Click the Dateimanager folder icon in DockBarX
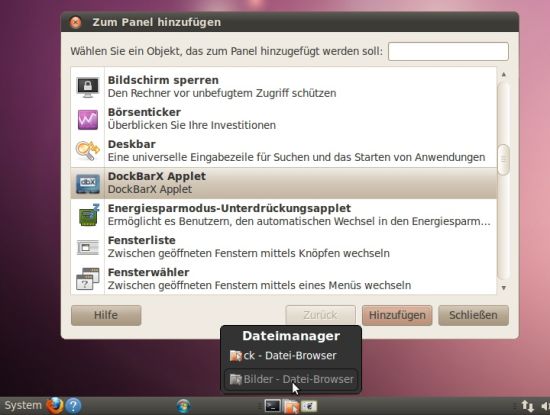Image resolution: width=550 pixels, height=415 pixels. 291,407
